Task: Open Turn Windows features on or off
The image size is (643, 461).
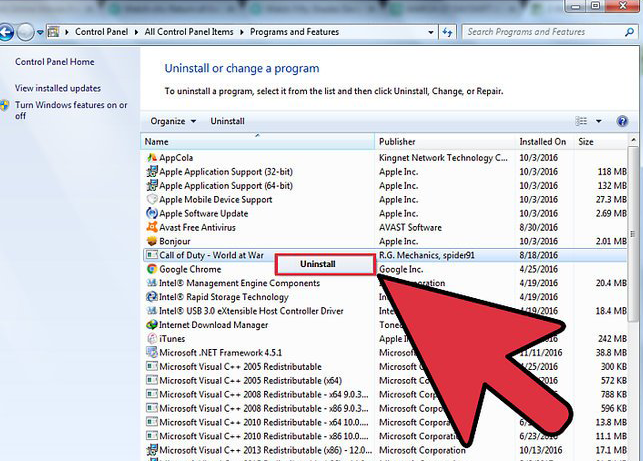Action: pos(71,110)
